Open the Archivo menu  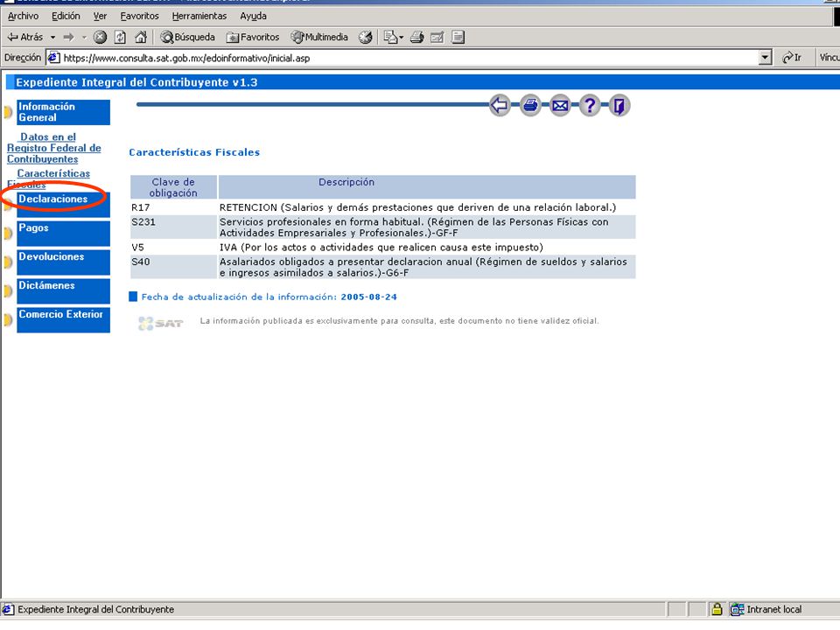point(23,16)
